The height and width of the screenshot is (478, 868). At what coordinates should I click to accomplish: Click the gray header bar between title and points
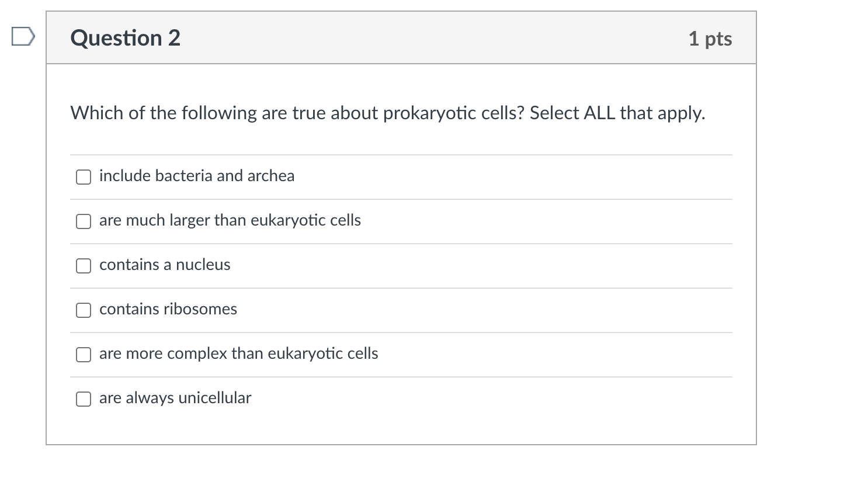click(x=432, y=38)
